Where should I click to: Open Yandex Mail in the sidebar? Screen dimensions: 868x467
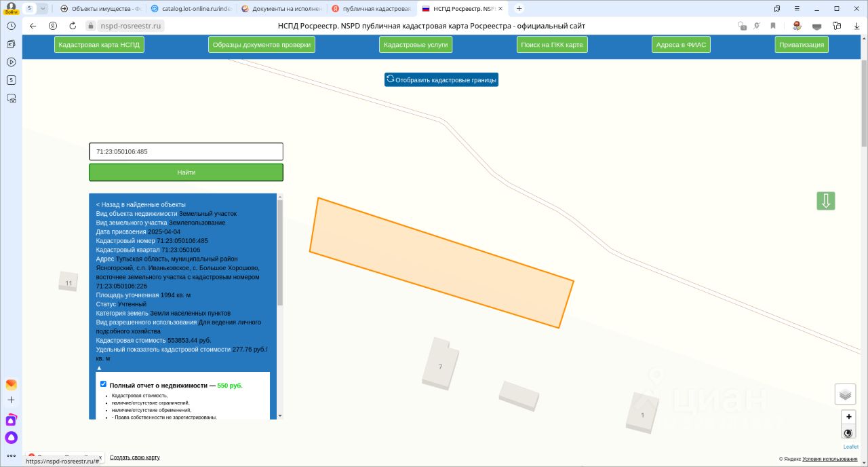pyautogui.click(x=11, y=384)
